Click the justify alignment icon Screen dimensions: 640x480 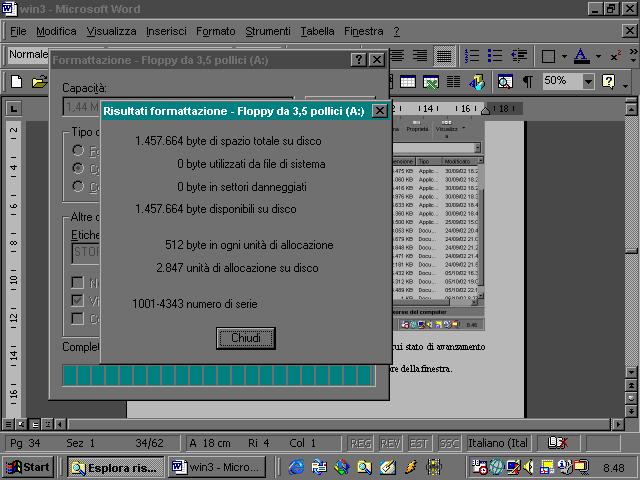tap(443, 56)
